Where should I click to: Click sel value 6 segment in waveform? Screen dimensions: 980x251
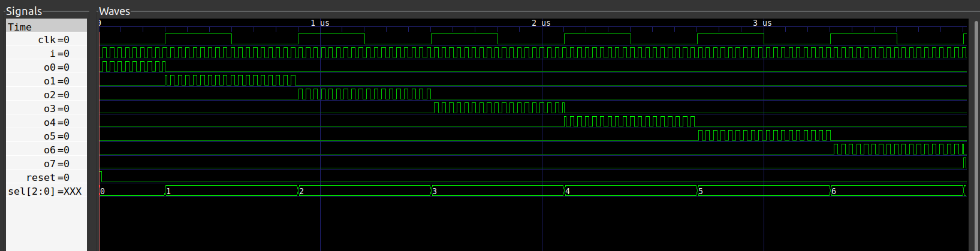(x=897, y=191)
